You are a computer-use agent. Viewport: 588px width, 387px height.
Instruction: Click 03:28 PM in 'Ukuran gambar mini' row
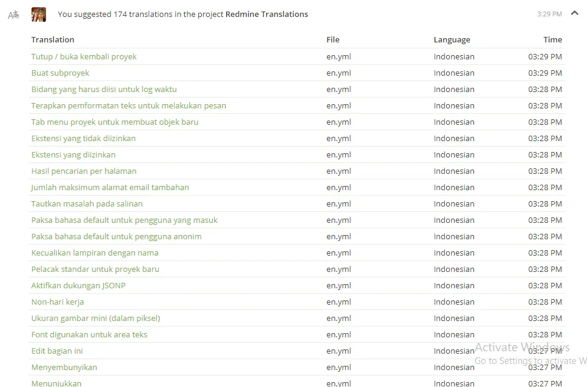coord(545,319)
